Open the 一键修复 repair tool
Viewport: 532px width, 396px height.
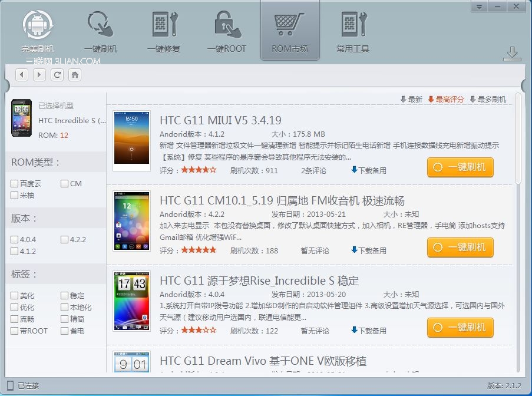point(164,32)
